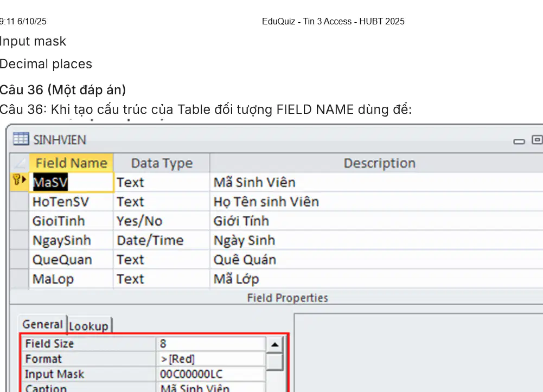Edit the Field Size value 8
543x392 pixels.
(211, 344)
